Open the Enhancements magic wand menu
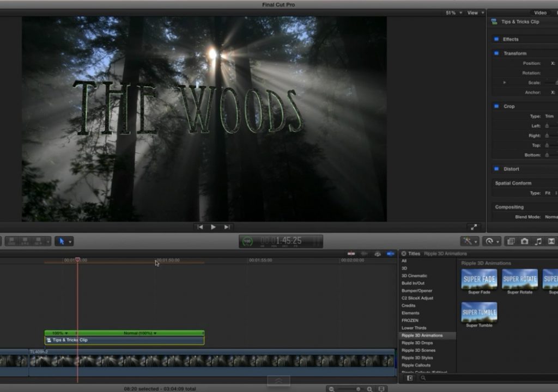Image resolution: width=558 pixels, height=392 pixels. [469, 242]
